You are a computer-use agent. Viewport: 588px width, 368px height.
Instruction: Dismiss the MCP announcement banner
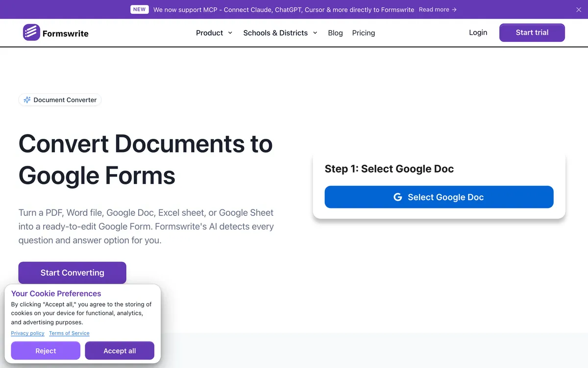[x=579, y=9]
